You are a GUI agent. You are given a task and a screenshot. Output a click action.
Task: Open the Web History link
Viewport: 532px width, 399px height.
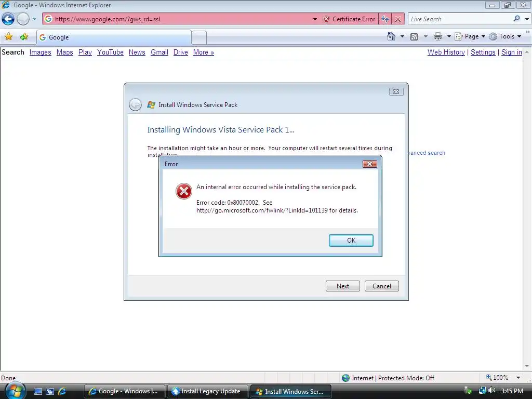446,52
